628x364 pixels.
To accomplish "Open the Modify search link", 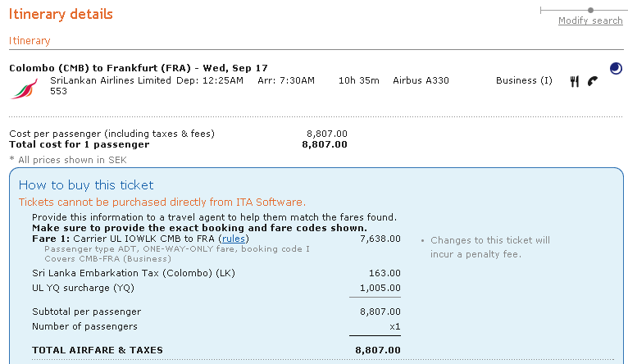I will click(x=590, y=20).
